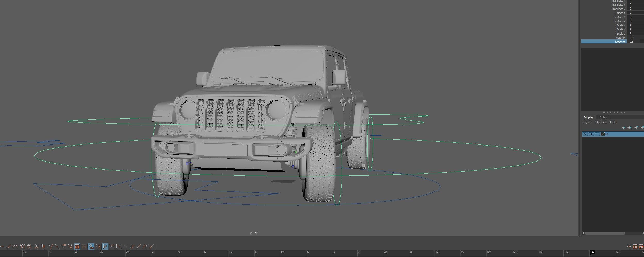The image size is (644, 257).
Task: Click the four-arrow move icon above timeline
Action: 629,246
